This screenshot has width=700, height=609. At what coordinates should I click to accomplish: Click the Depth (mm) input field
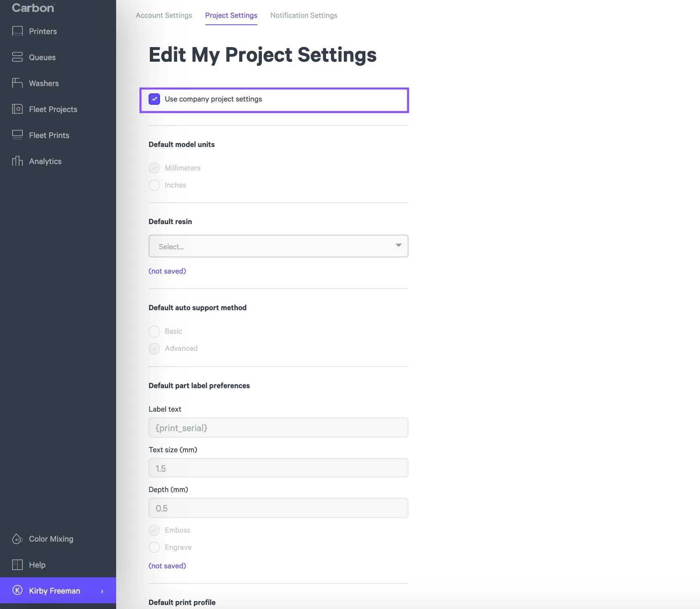(279, 508)
